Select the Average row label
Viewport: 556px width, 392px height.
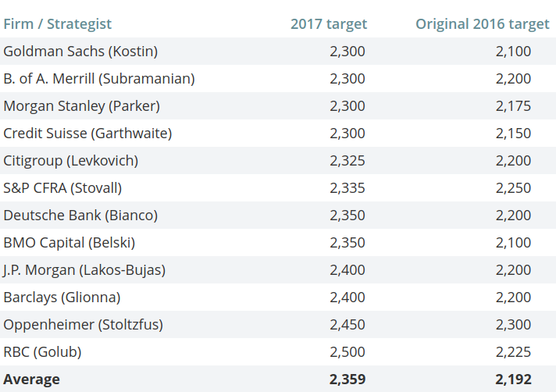pos(31,380)
